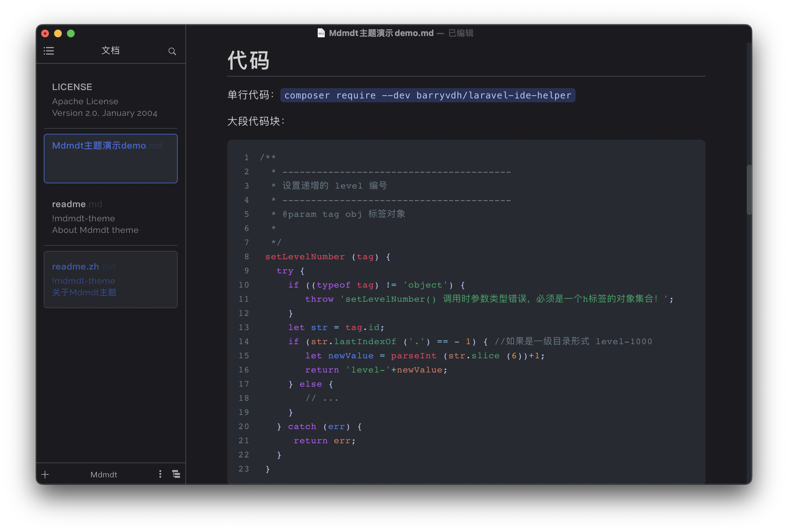Click the inline composer require code snippet
The image size is (788, 532).
pos(427,95)
